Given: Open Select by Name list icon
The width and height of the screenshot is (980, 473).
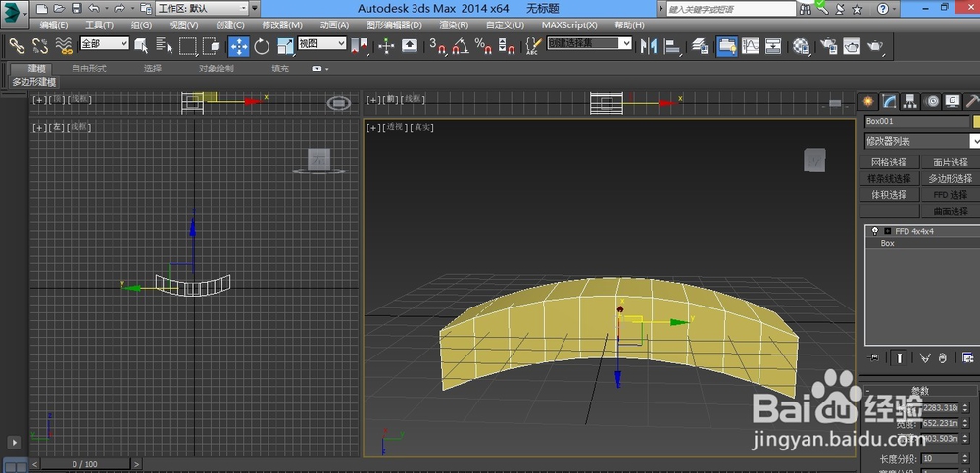Looking at the screenshot, I should click(x=165, y=46).
